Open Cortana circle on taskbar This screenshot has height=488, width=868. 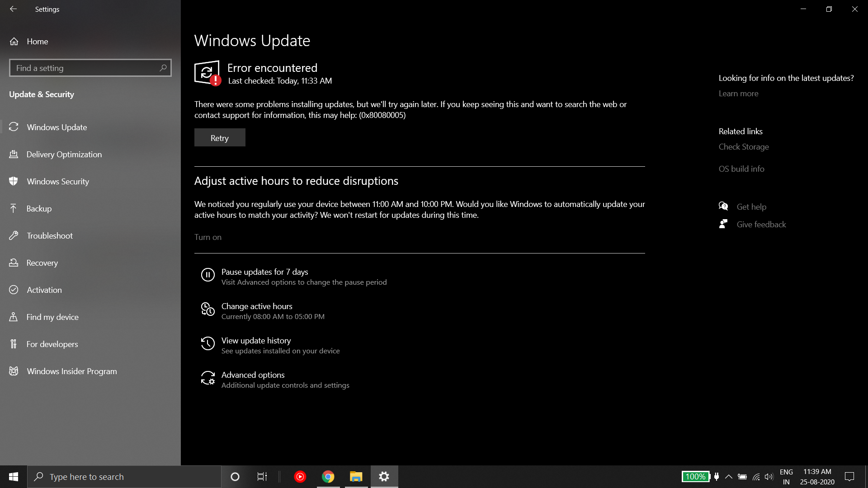pyautogui.click(x=235, y=477)
